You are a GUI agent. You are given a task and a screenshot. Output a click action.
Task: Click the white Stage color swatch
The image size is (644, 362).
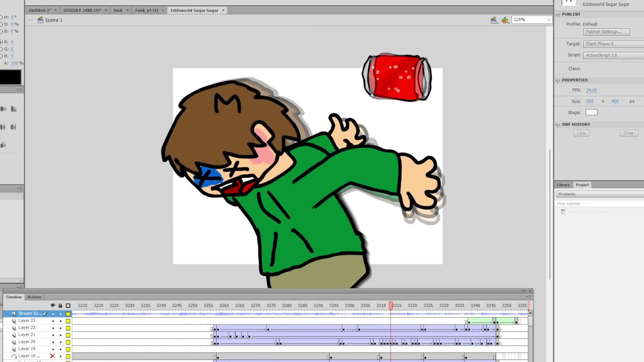tap(591, 113)
